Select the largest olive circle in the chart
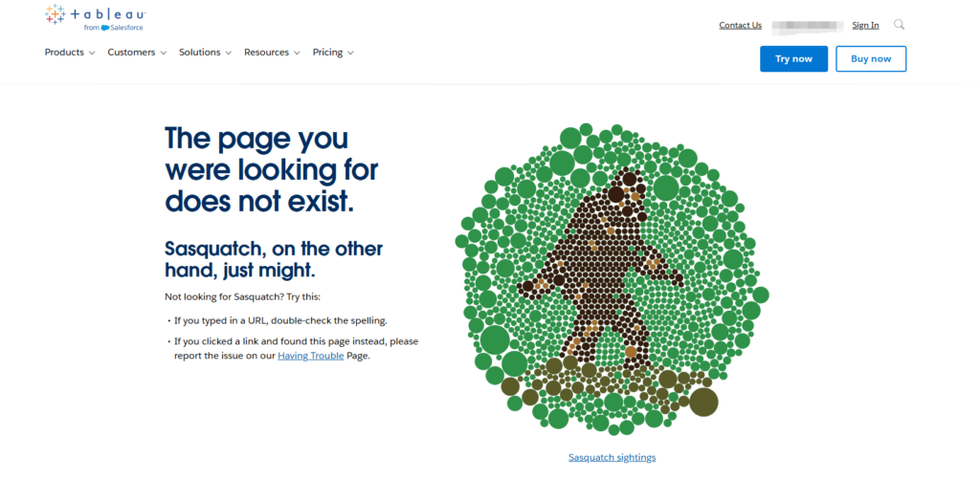Image resolution: width=980 pixels, height=479 pixels. (x=703, y=402)
